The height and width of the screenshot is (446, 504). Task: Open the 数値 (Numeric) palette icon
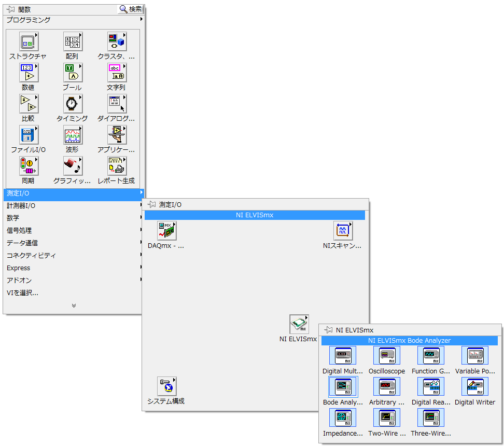[29, 73]
